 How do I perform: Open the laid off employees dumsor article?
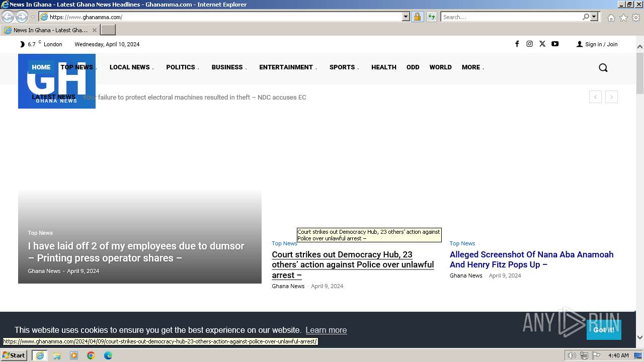click(x=136, y=252)
